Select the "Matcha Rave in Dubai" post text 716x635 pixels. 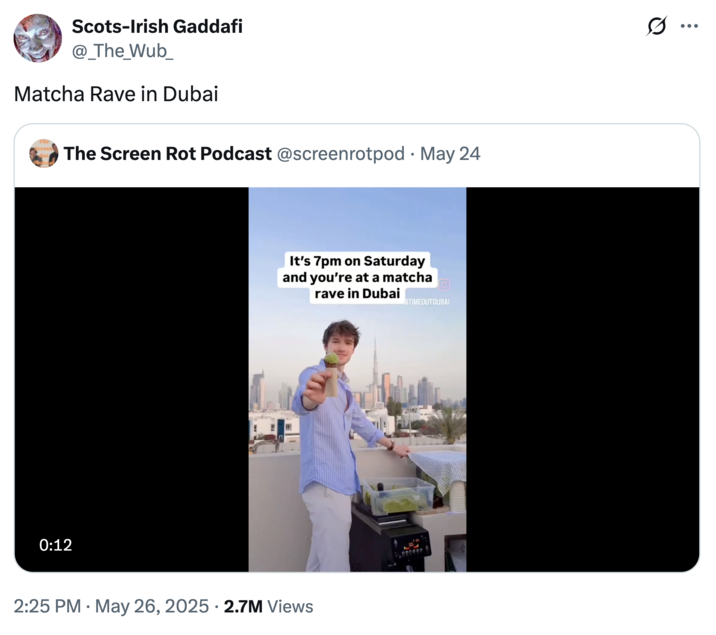coord(116,95)
